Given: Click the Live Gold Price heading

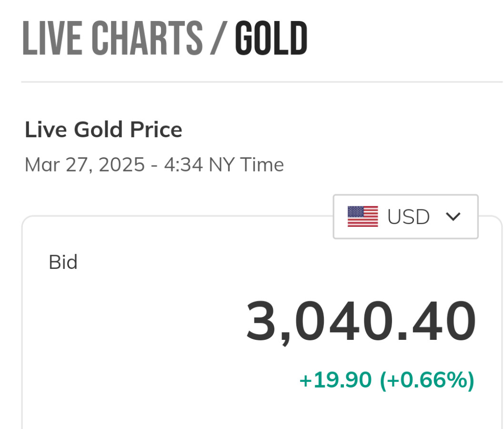Looking at the screenshot, I should tap(103, 130).
